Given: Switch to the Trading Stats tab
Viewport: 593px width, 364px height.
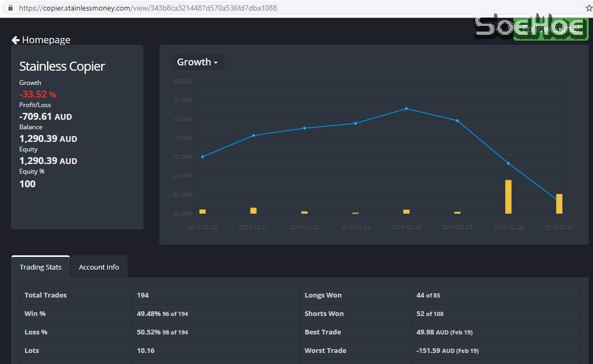Looking at the screenshot, I should pos(41,267).
